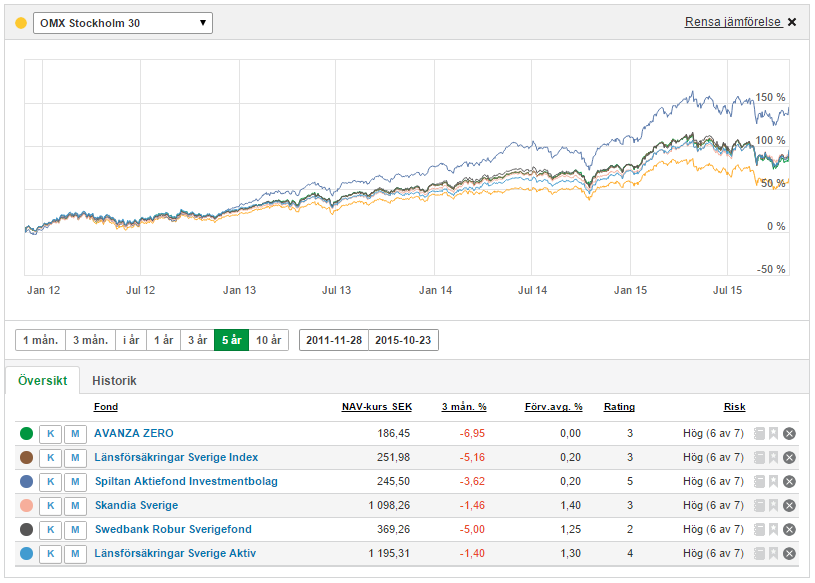Click the notes icon for Länsförsäkringar Sverige Aktiv
Screen dimensions: 815x583
[760, 554]
